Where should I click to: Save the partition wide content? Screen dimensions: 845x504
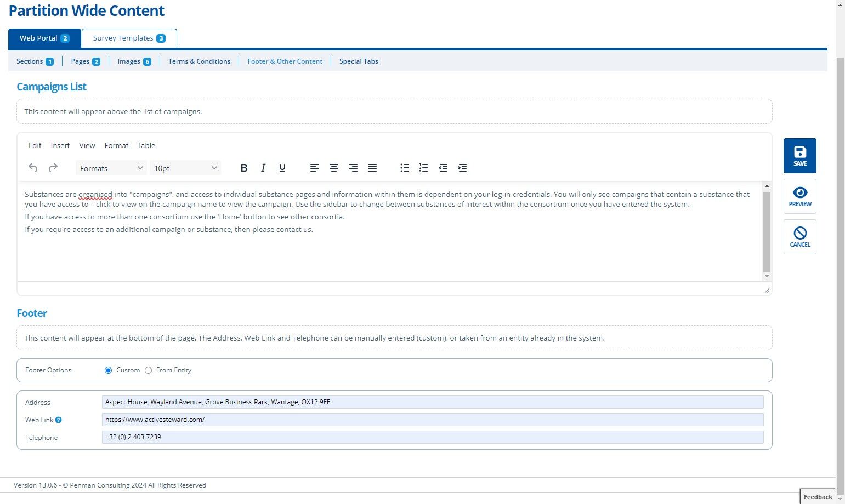tap(800, 156)
